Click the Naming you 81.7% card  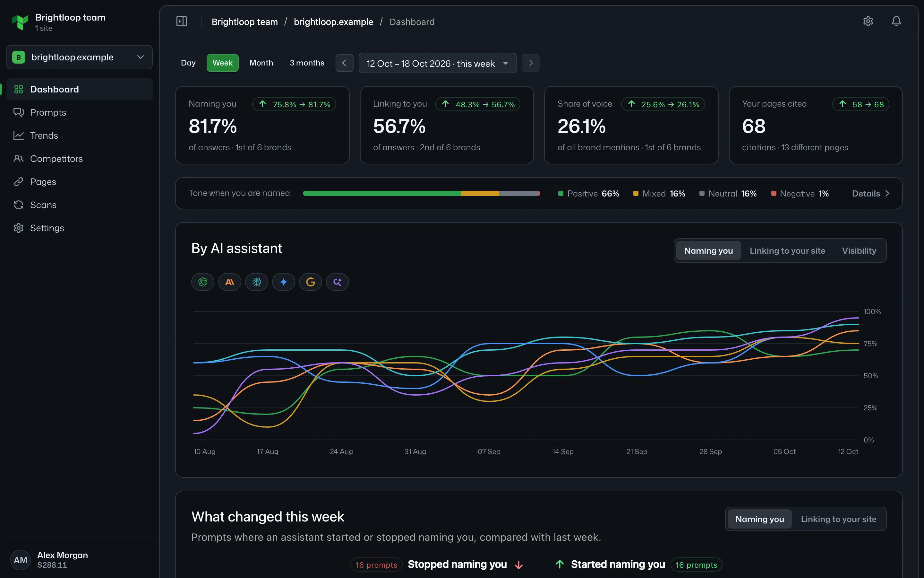[x=262, y=125]
